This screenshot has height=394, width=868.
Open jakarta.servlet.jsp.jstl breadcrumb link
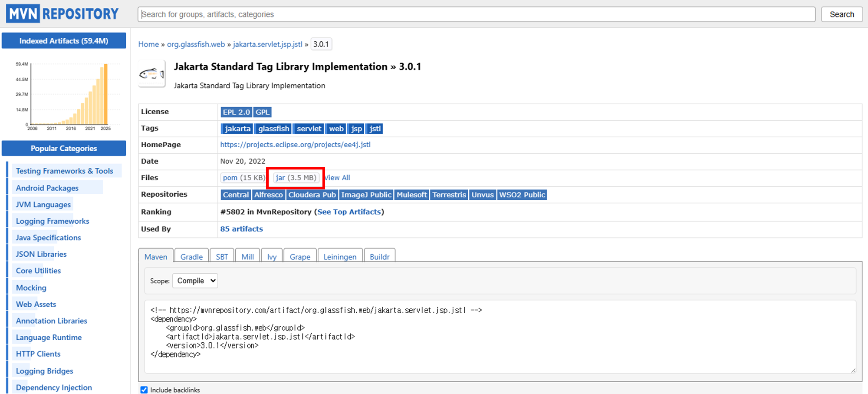pos(267,44)
